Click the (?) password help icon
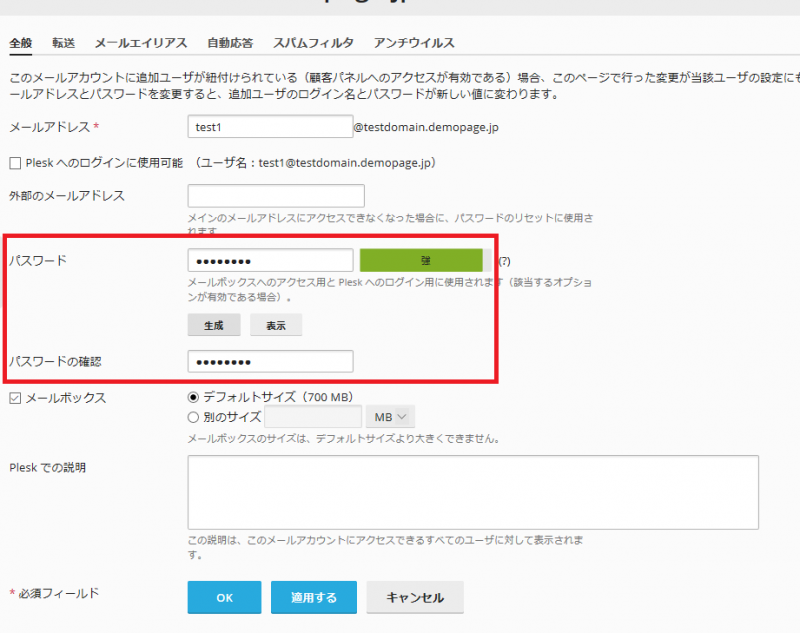The height and width of the screenshot is (633, 800). pyautogui.click(x=505, y=261)
